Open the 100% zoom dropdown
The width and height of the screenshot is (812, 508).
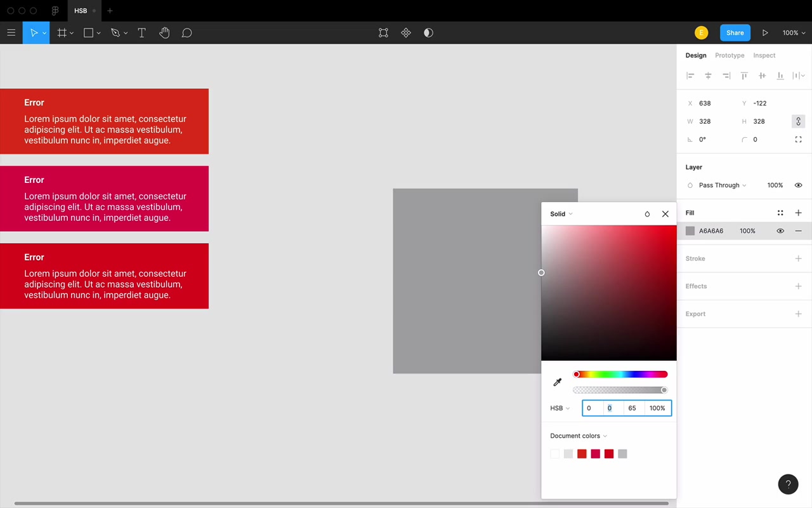794,33
